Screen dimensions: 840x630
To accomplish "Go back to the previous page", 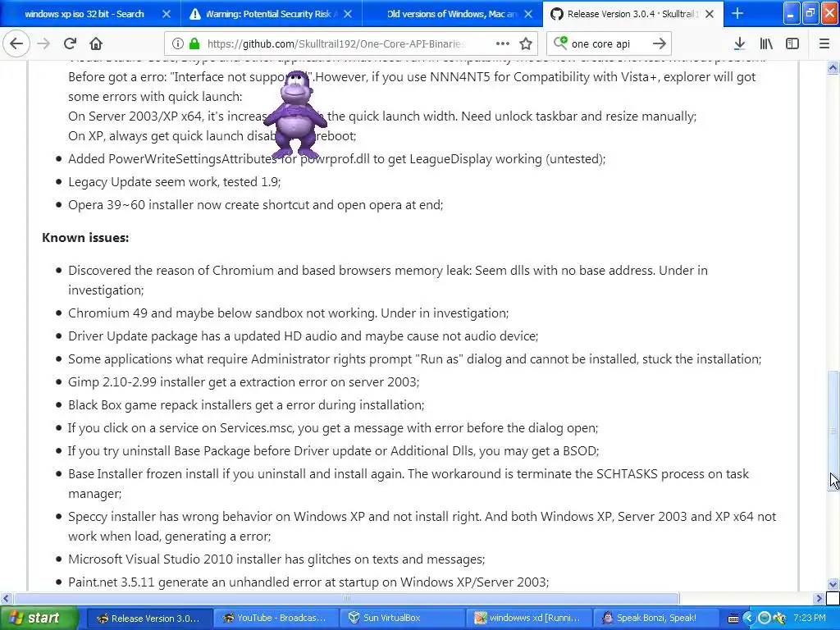I will [x=16, y=44].
